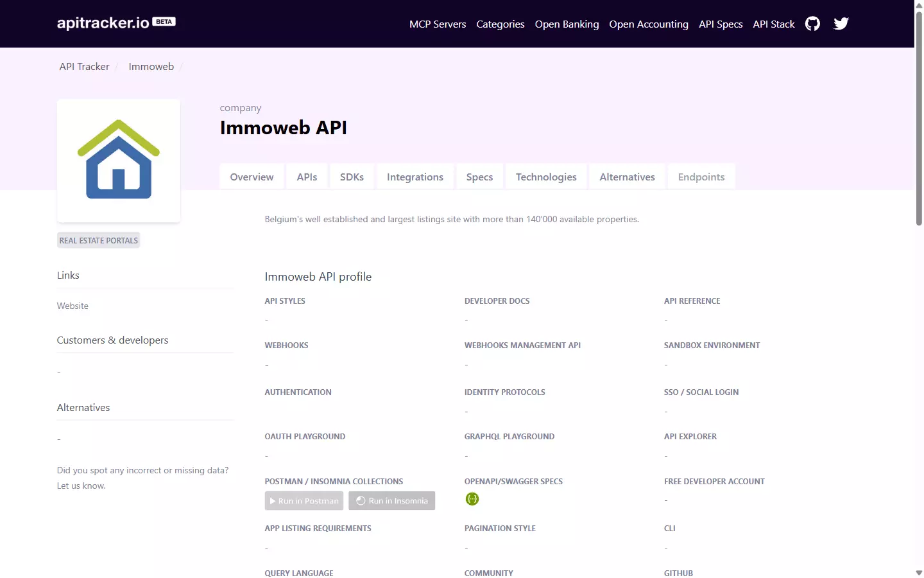Switch to the Overview tab
This screenshot has width=924, height=578.
(x=252, y=177)
